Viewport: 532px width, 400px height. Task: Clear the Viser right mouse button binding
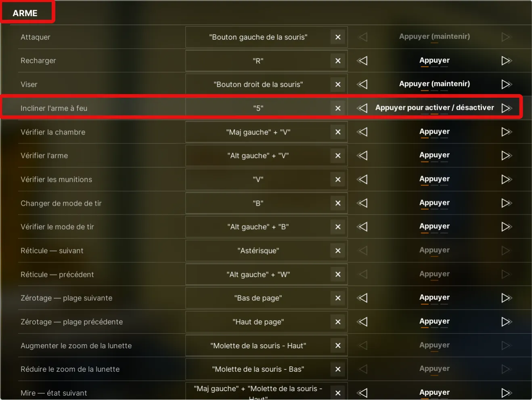[x=338, y=84]
